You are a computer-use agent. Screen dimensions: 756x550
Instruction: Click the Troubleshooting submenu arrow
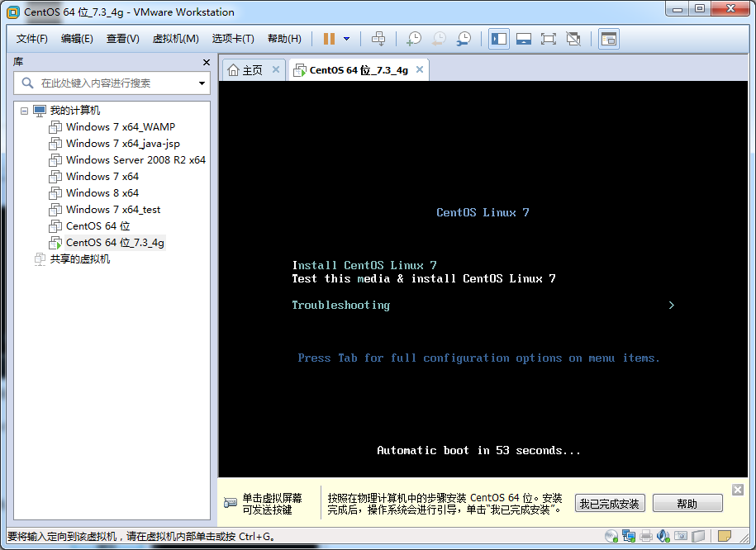[x=672, y=305]
